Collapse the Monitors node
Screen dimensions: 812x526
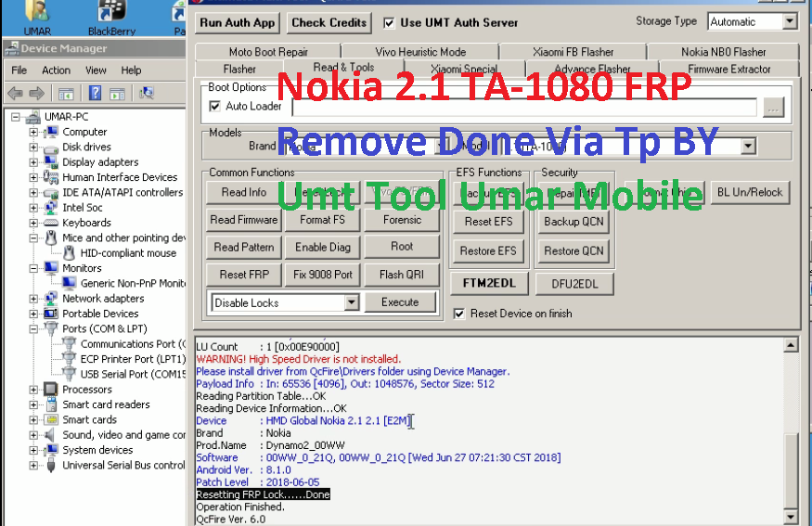click(x=33, y=268)
